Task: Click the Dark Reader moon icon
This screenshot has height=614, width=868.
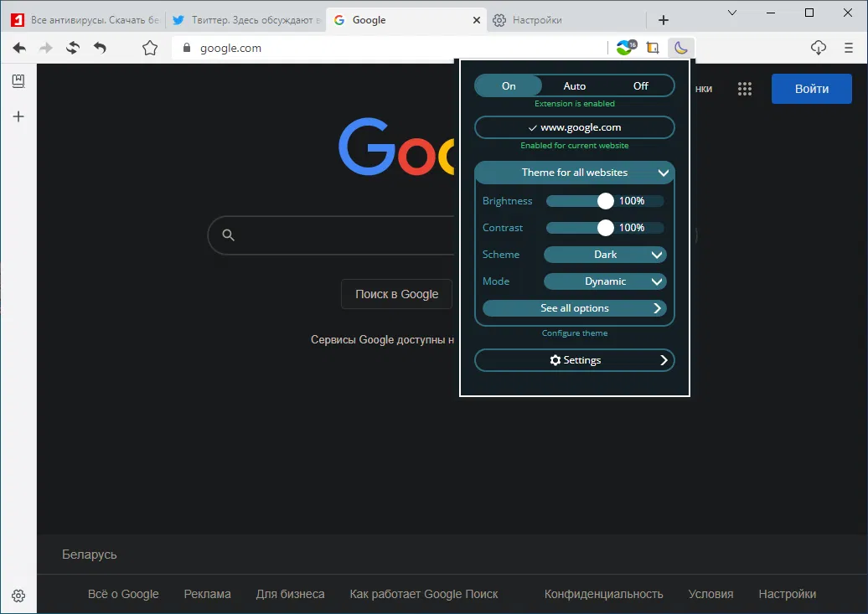Action: pos(681,49)
